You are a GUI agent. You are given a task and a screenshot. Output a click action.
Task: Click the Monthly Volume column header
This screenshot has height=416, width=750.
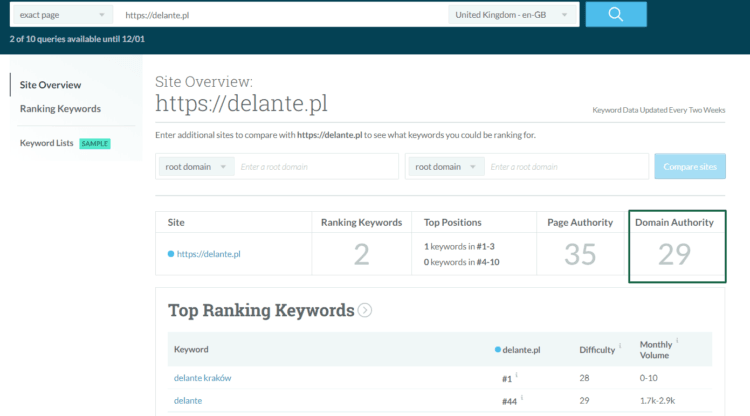656,350
